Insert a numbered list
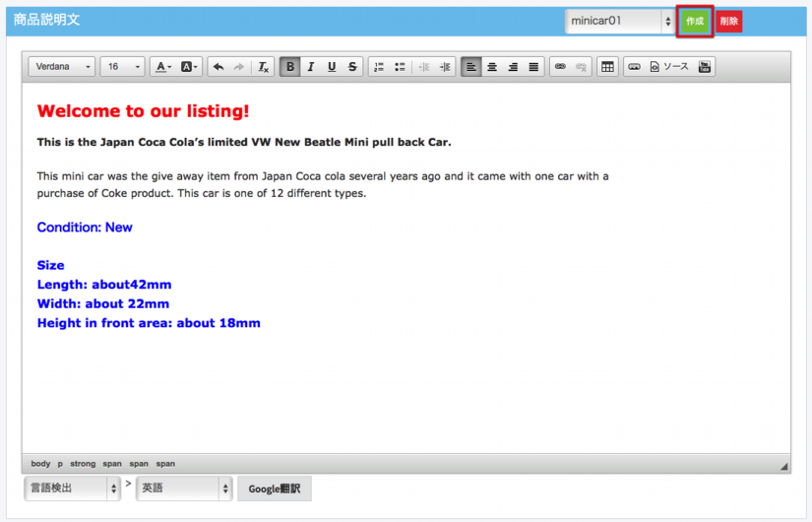 pyautogui.click(x=379, y=67)
